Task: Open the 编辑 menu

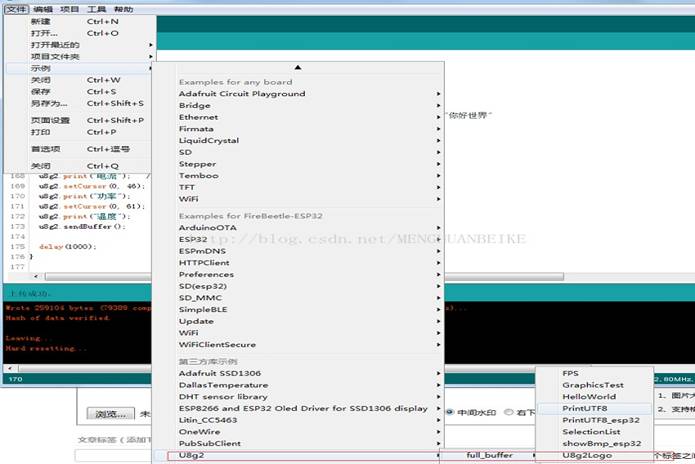Action: (x=43, y=9)
